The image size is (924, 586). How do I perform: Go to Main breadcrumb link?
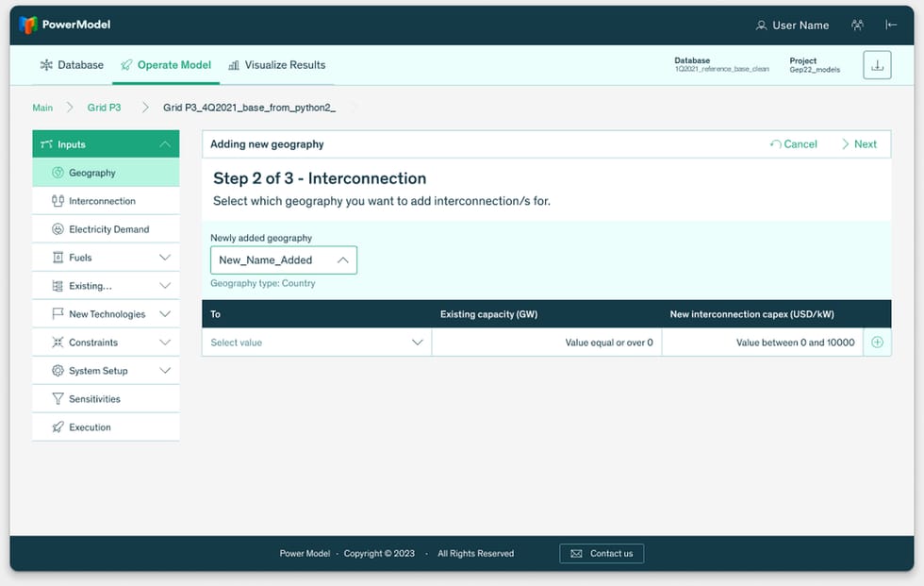coord(42,108)
